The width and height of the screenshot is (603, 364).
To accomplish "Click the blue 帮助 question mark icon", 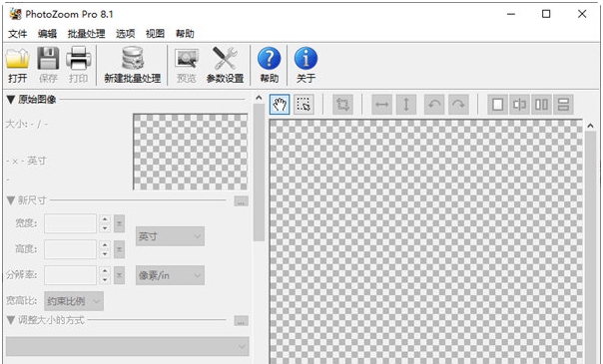I will [270, 59].
